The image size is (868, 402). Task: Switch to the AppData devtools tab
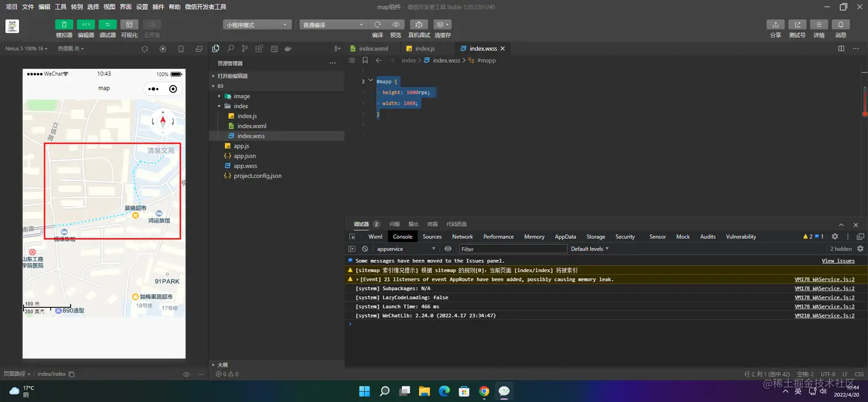tap(565, 237)
